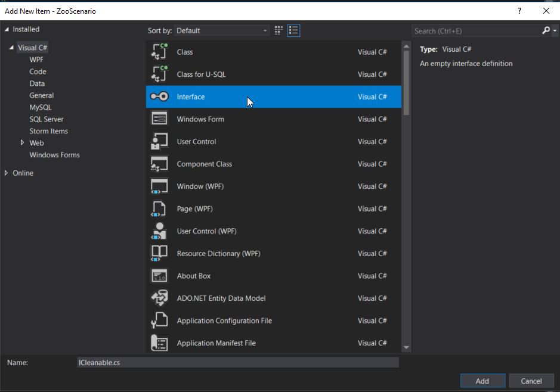Click the Class template icon
The height and width of the screenshot is (392, 560).
click(x=159, y=52)
